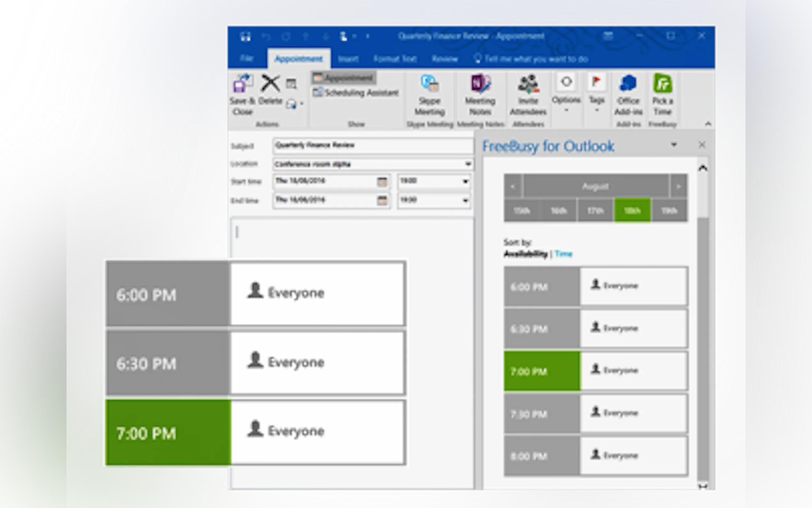Switch to Scheduling Assistant view
Viewport: 812px width, 508px height.
356,93
